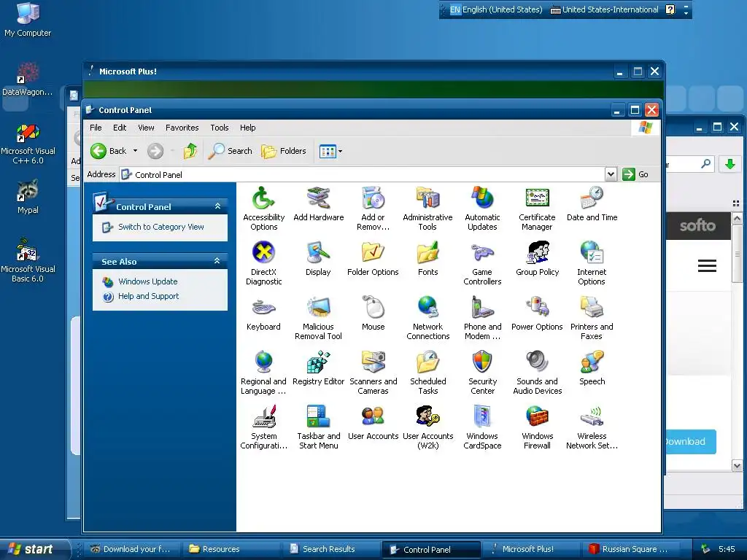The image size is (747, 560).
Task: Open Administrative Tools icon
Action: click(427, 199)
